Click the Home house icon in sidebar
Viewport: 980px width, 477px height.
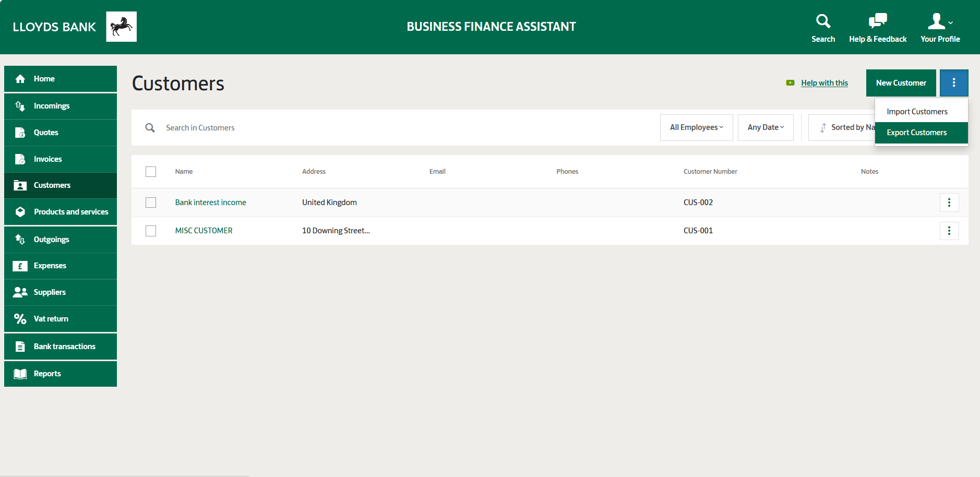[x=20, y=79]
